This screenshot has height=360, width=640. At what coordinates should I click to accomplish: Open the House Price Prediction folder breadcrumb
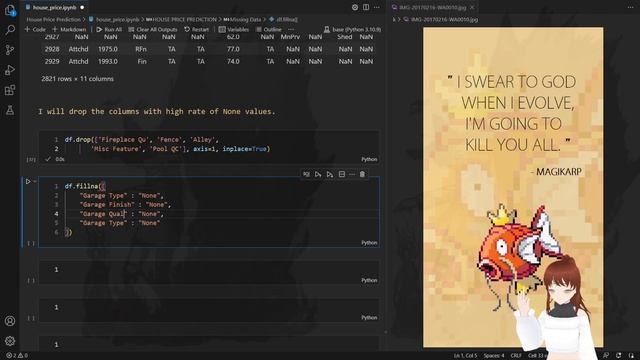point(53,19)
